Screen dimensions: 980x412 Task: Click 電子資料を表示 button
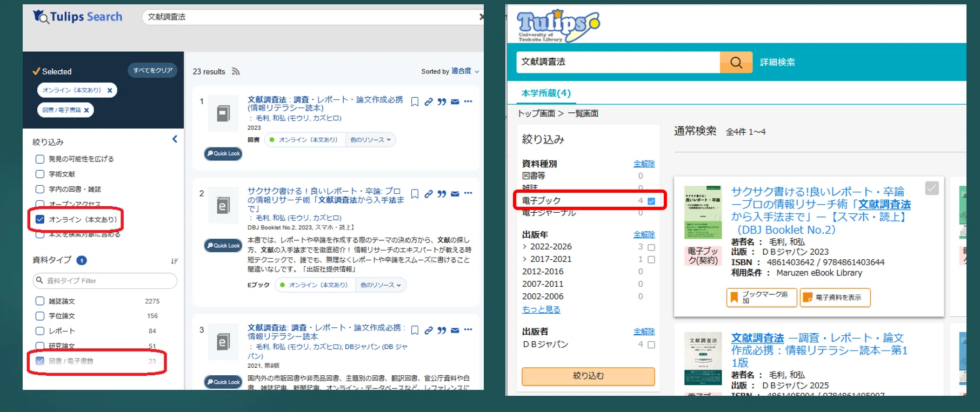point(835,298)
